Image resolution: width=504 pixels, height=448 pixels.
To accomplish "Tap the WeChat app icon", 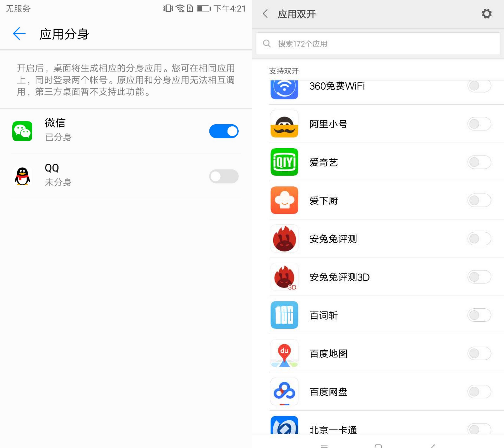I will [22, 131].
